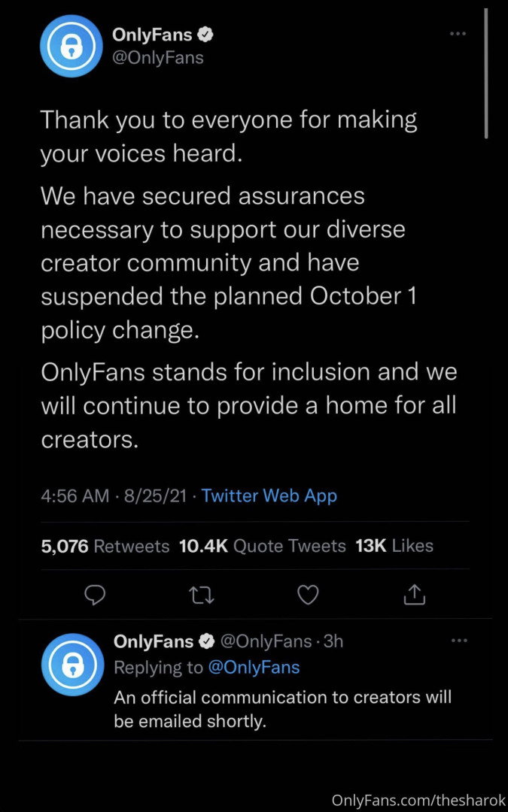Open the Twitter Web App source link
The width and height of the screenshot is (508, 812).
pos(269,496)
